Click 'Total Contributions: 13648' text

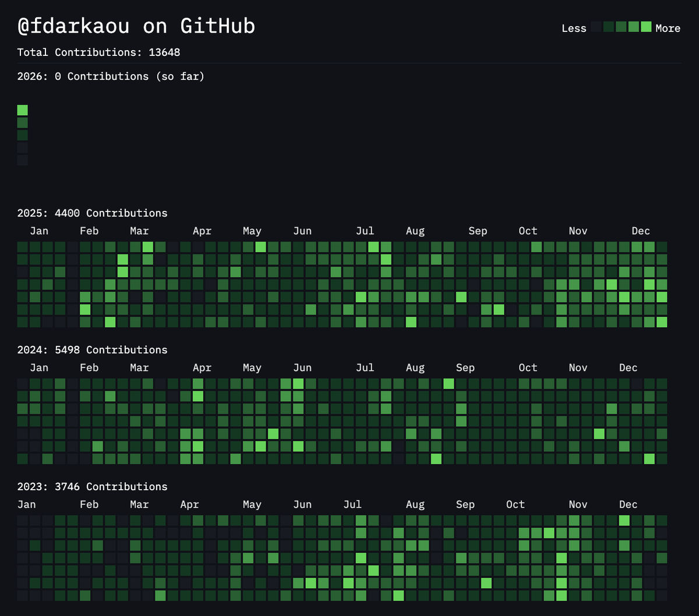click(x=99, y=52)
